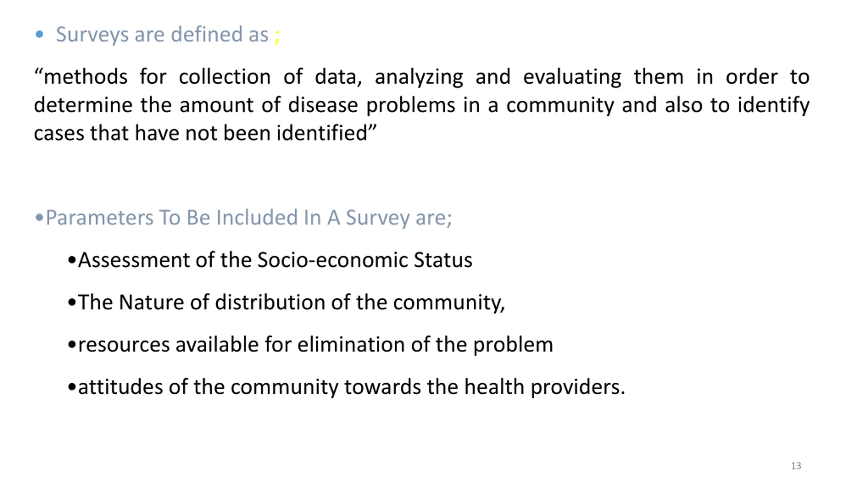Select the bullet before 'The Nature of distribution'

click(72, 303)
